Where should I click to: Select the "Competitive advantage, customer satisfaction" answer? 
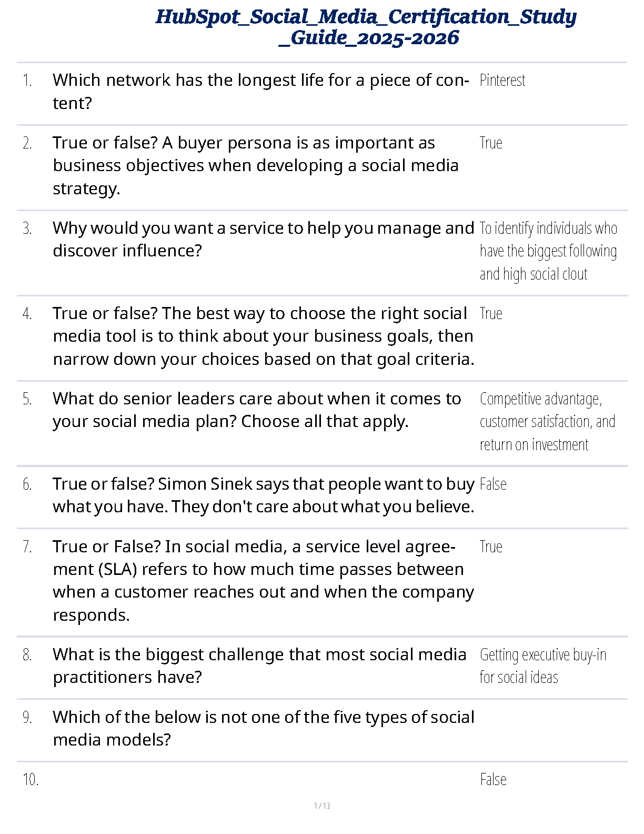click(x=547, y=421)
